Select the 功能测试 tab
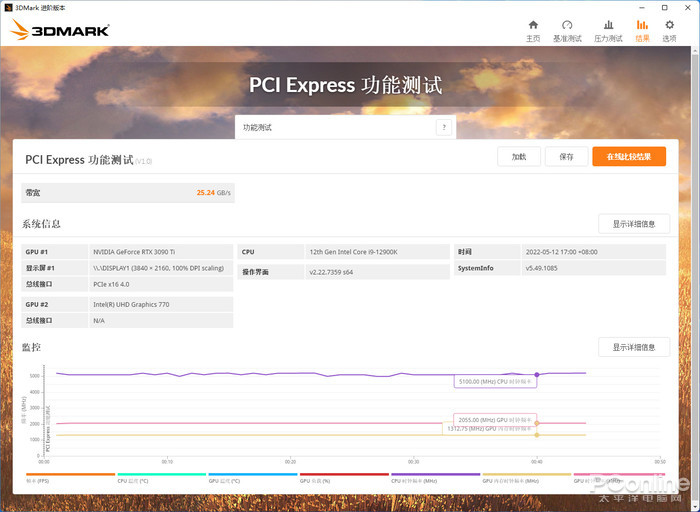 tap(345, 127)
